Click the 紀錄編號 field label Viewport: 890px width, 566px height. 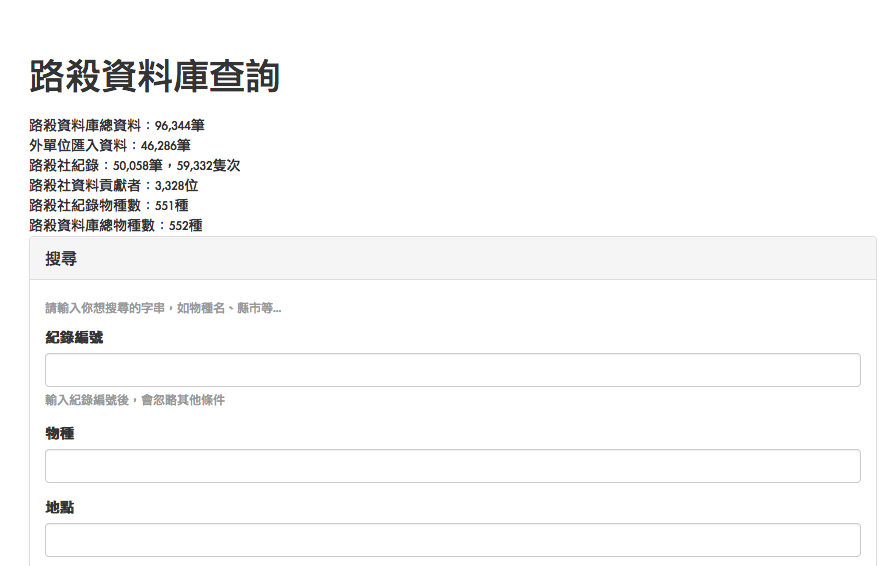tap(74, 338)
